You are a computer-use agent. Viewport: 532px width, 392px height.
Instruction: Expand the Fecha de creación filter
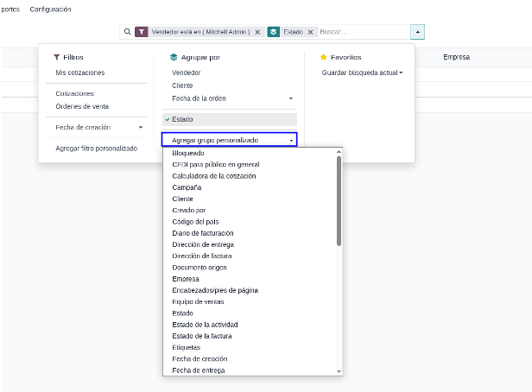(97, 128)
